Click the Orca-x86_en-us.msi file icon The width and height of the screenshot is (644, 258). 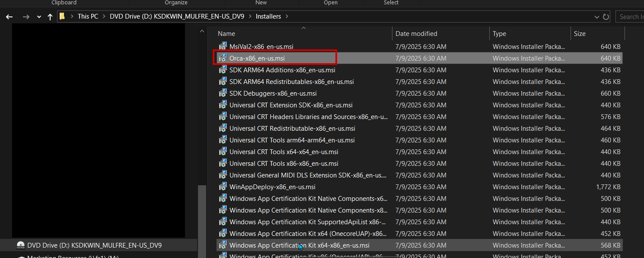point(223,58)
